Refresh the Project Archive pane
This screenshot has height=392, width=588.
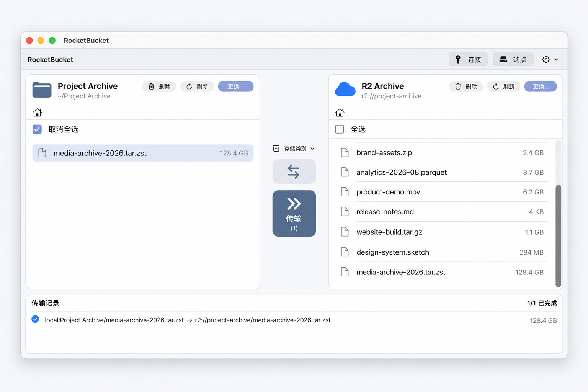197,87
